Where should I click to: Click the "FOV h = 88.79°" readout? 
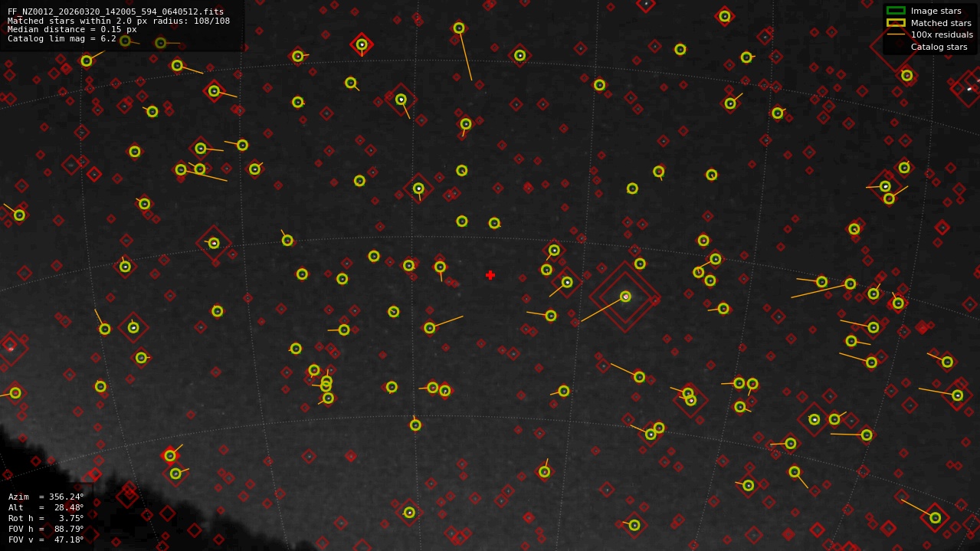click(46, 529)
